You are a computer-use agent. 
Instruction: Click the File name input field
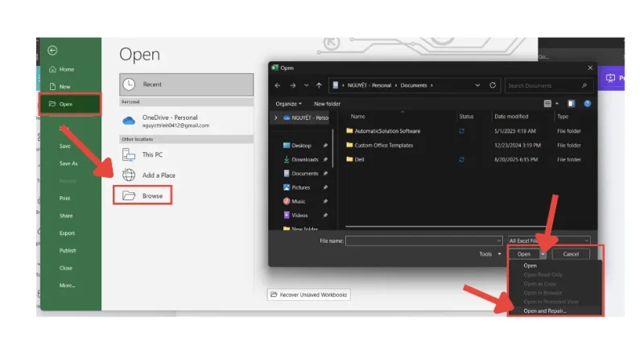(424, 240)
